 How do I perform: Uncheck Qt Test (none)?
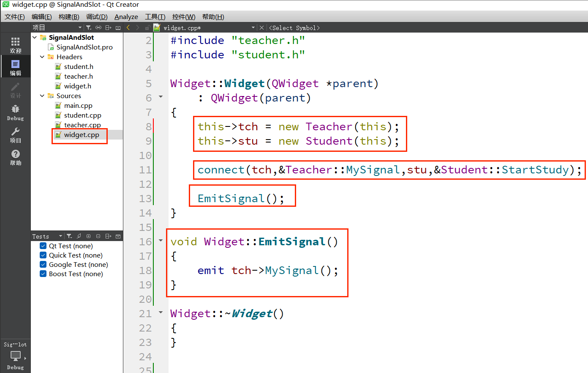tap(43, 246)
